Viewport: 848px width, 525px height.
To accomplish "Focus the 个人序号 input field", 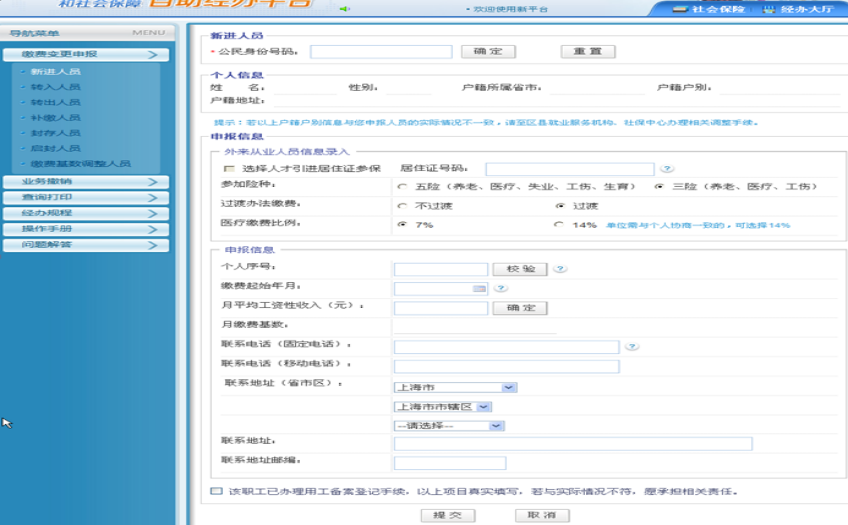I will click(441, 269).
